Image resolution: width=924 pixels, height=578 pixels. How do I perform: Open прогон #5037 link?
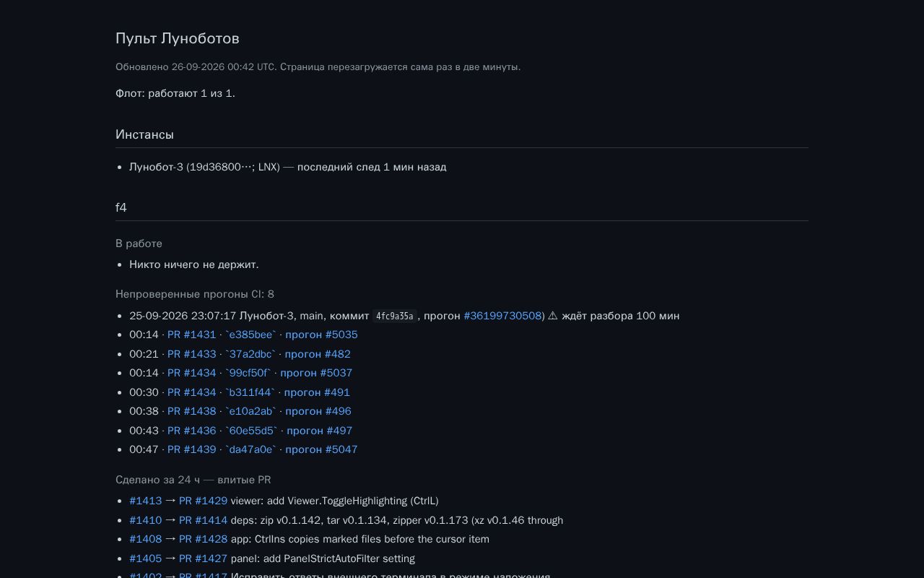316,373
